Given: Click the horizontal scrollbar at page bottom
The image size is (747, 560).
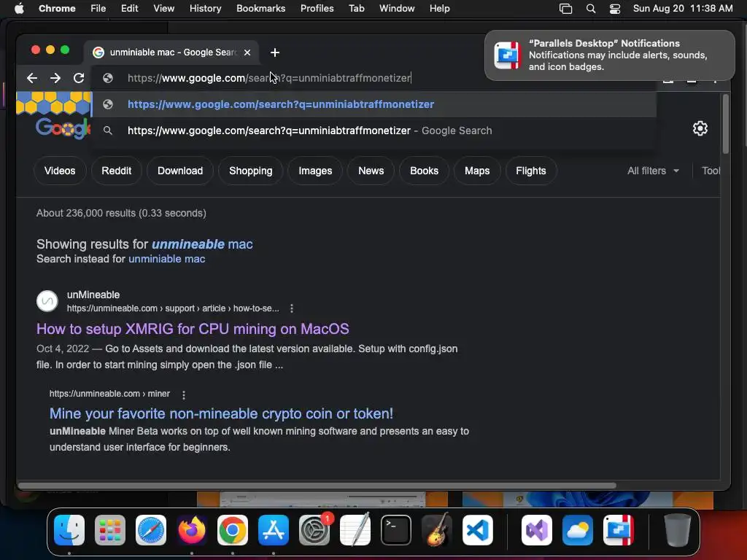Looking at the screenshot, I should [x=317, y=486].
